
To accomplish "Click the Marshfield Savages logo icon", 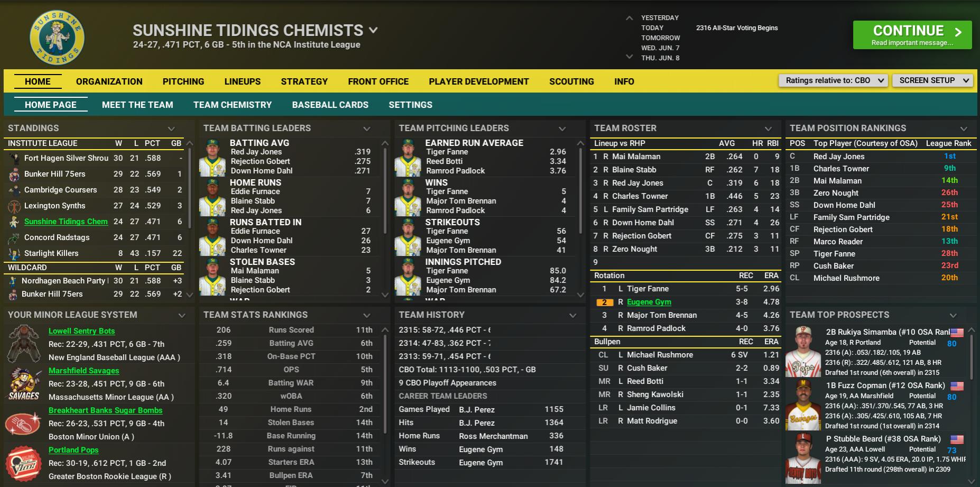I will (24, 384).
